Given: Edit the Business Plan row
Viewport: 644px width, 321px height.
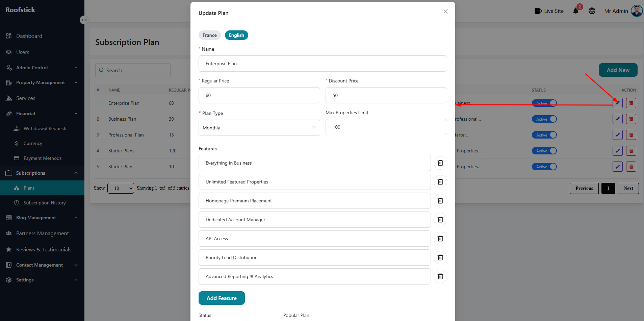Looking at the screenshot, I should 618,119.
